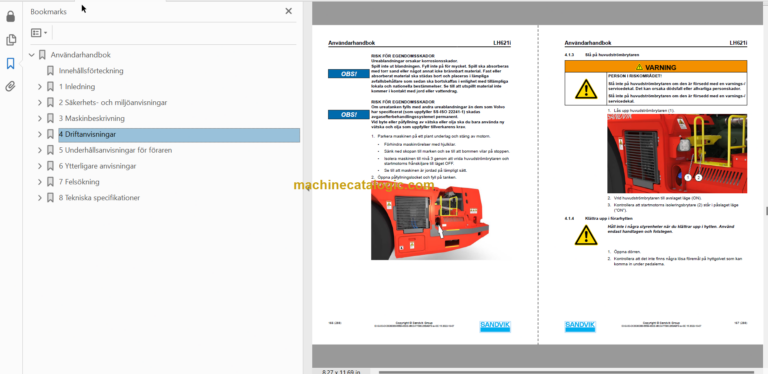Expand the 8 Tekniska specifikationer bookmark
The image size is (768, 374).
40,198
